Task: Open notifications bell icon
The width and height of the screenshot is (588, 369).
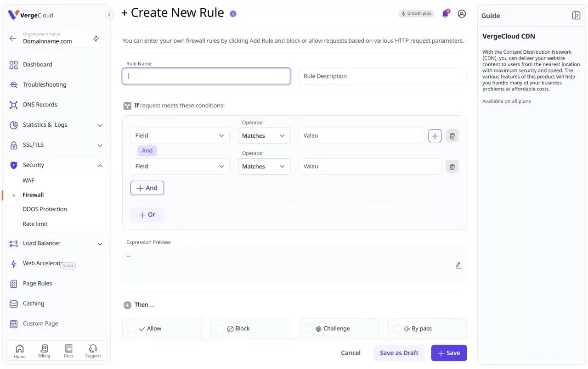Action: click(445, 14)
